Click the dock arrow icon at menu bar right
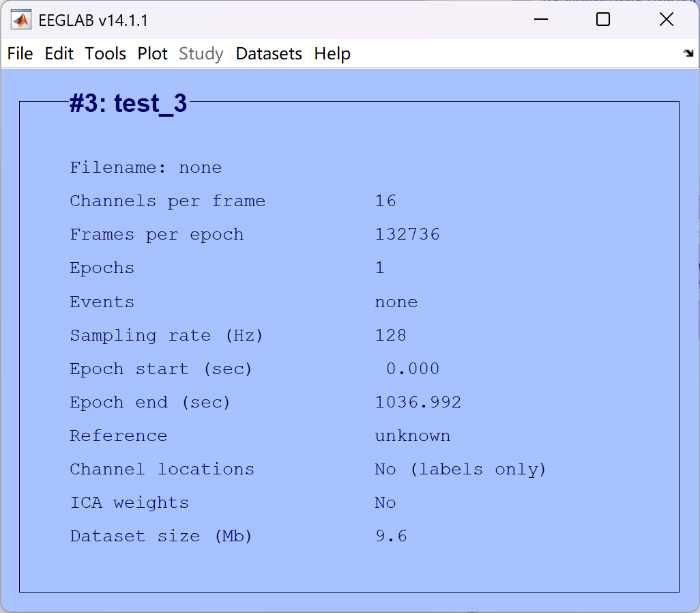This screenshot has width=700, height=613. tap(688, 53)
